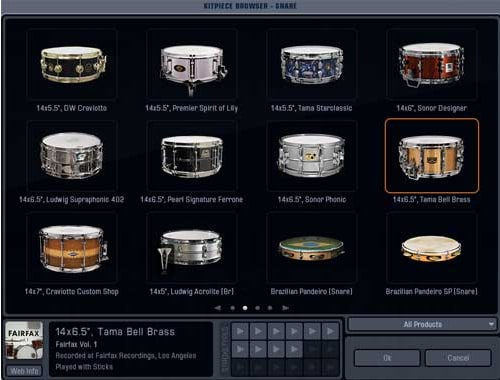Click 'Fairfax Vol. 1' text in info panel
Image resolution: width=500 pixels, height=380 pixels.
(x=76, y=344)
